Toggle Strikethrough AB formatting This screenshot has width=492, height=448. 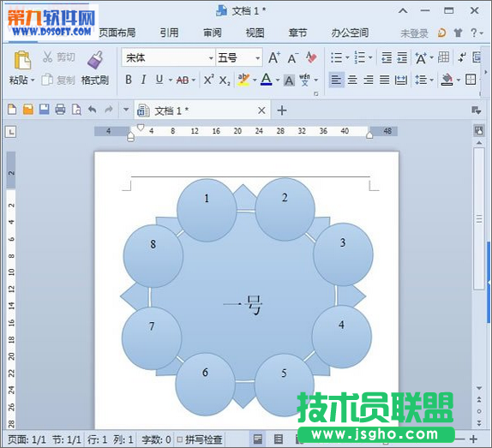point(183,81)
